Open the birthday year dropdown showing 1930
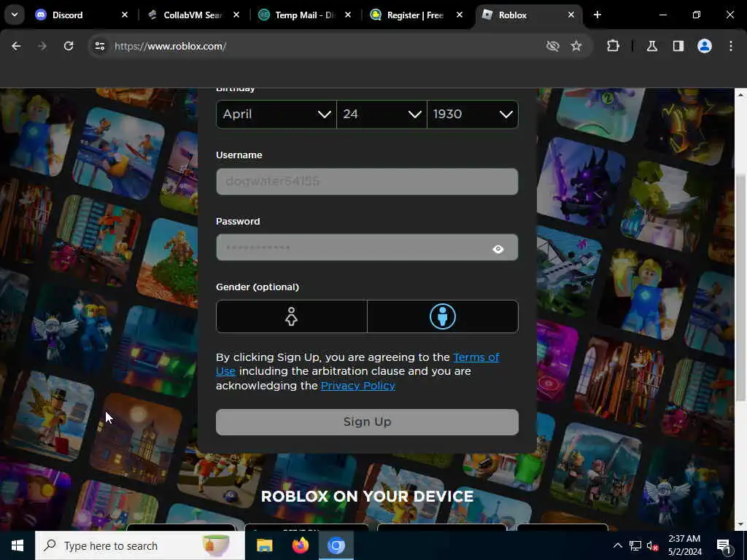The width and height of the screenshot is (747, 560). pyautogui.click(x=473, y=114)
